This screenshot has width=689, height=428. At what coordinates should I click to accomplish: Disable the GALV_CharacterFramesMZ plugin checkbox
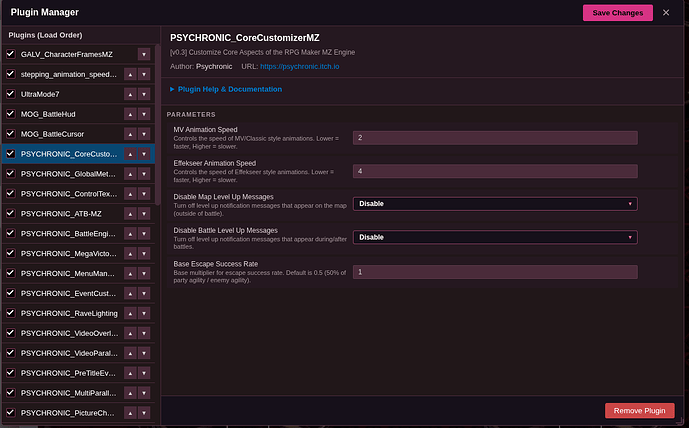click(x=11, y=54)
